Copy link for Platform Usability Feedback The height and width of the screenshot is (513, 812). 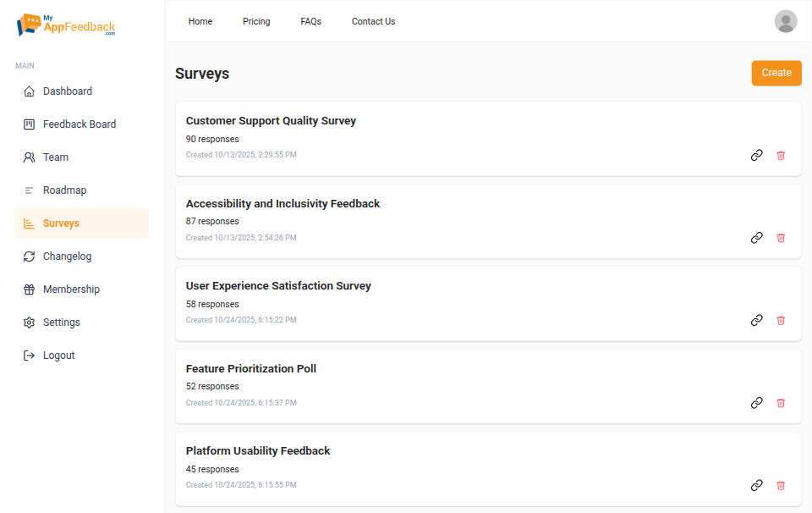pos(756,485)
